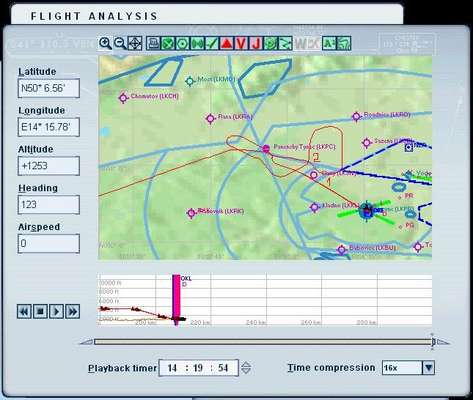Click waypoint number 1 on flight path

tap(329, 182)
